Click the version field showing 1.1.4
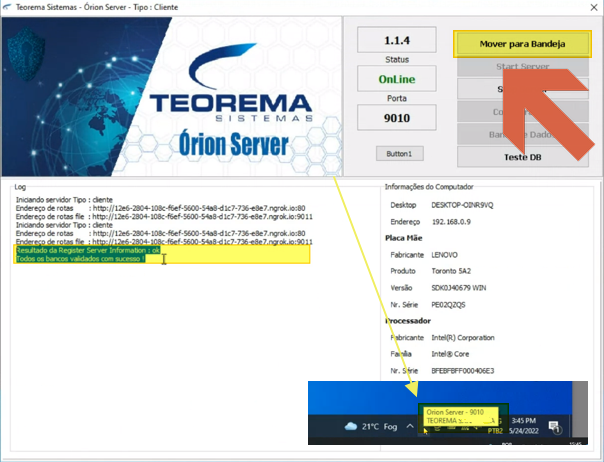This screenshot has height=462, width=604. point(397,40)
